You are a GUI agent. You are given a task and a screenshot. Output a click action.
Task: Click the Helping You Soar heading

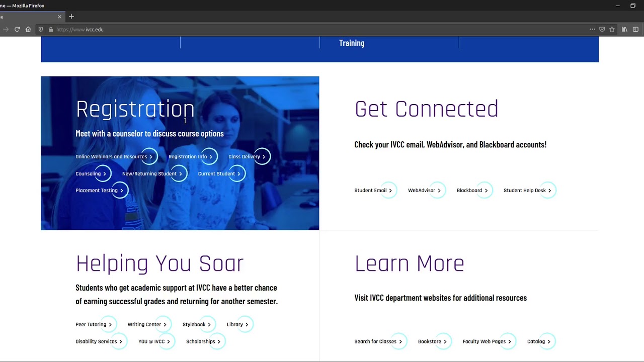pos(159,263)
